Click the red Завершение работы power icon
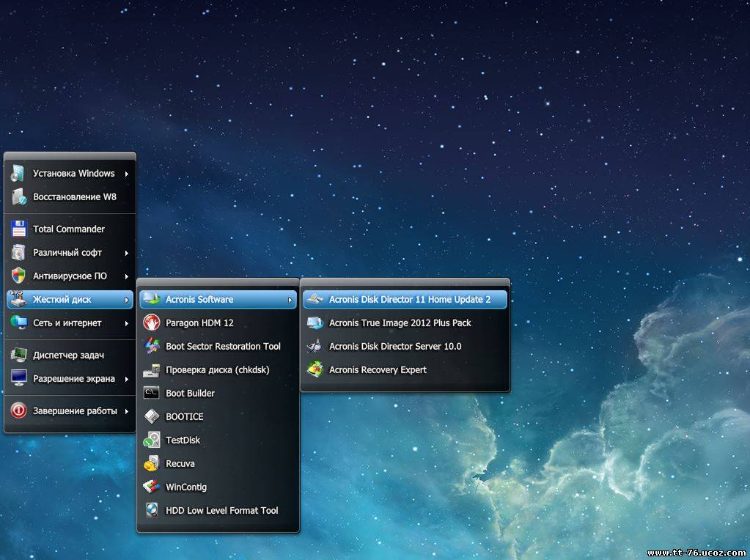Viewport: 750px width, 560px height. pyautogui.click(x=18, y=410)
